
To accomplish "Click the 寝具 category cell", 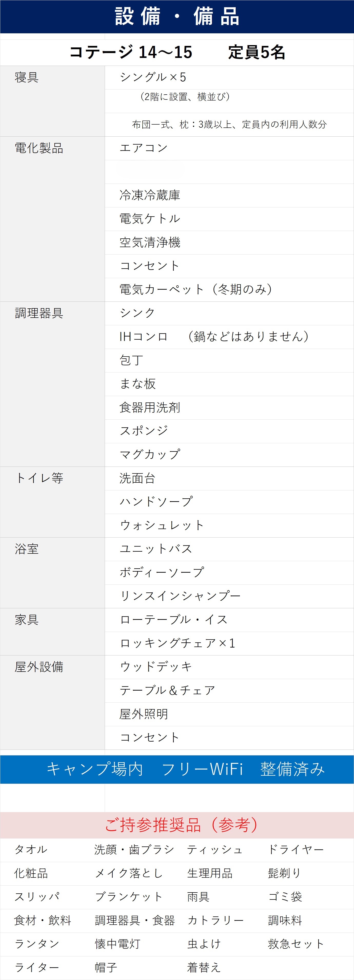I will click(53, 101).
